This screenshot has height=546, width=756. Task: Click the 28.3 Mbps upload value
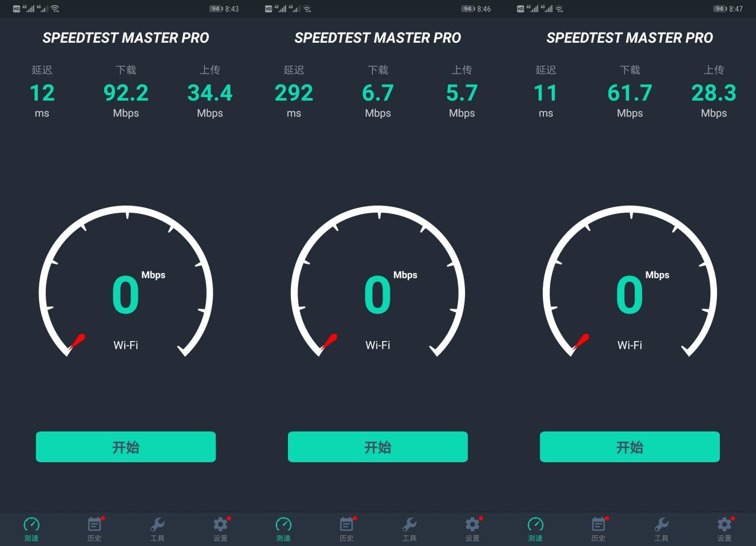tap(714, 93)
